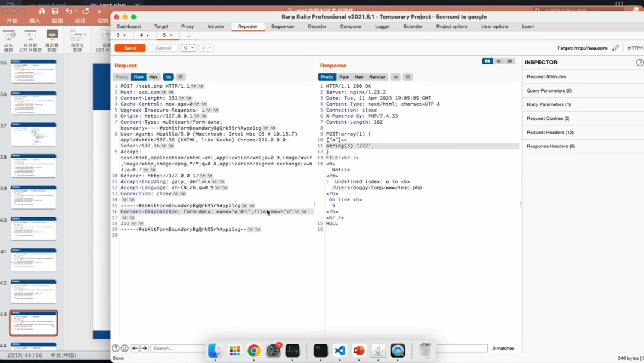Toggle non-printable characters in Request
Screen dimensions: 644x363
point(168,77)
